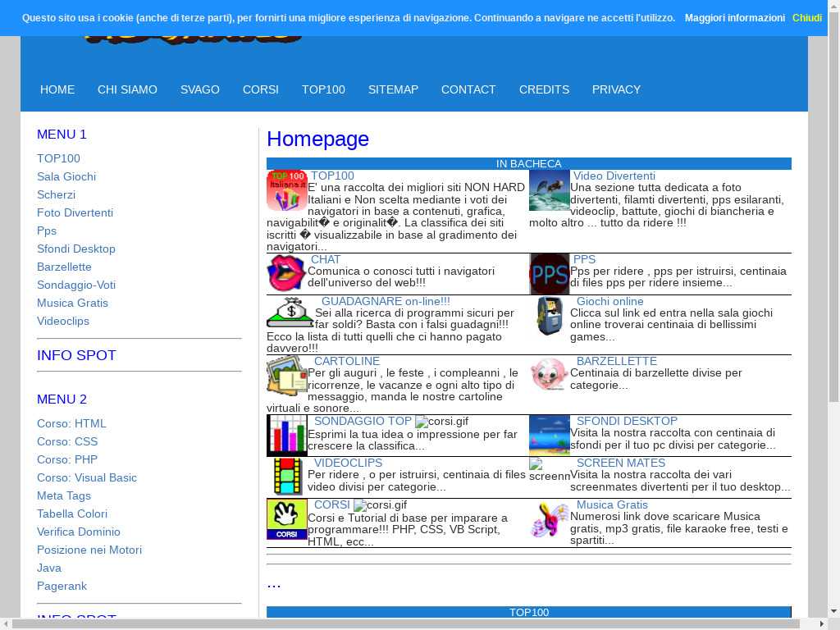Image resolution: width=840 pixels, height=630 pixels.
Task: Select CONTACT from the navigation bar
Action: pos(468,89)
